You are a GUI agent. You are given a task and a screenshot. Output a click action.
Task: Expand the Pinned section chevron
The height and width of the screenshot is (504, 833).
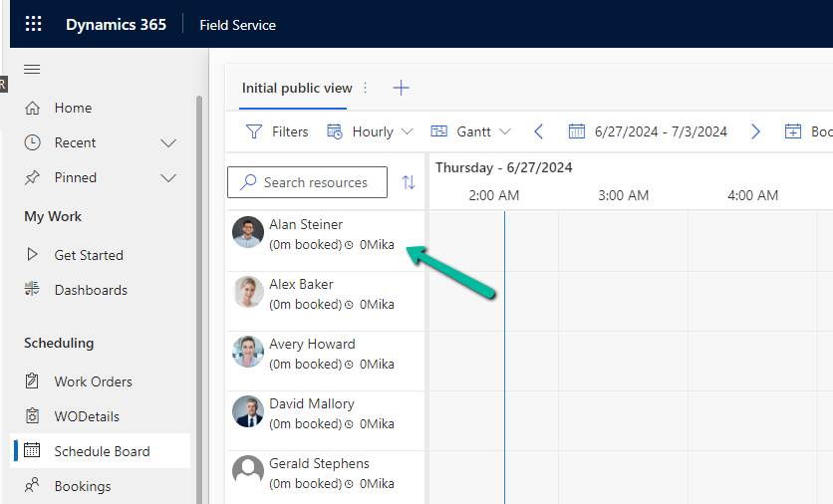168,178
